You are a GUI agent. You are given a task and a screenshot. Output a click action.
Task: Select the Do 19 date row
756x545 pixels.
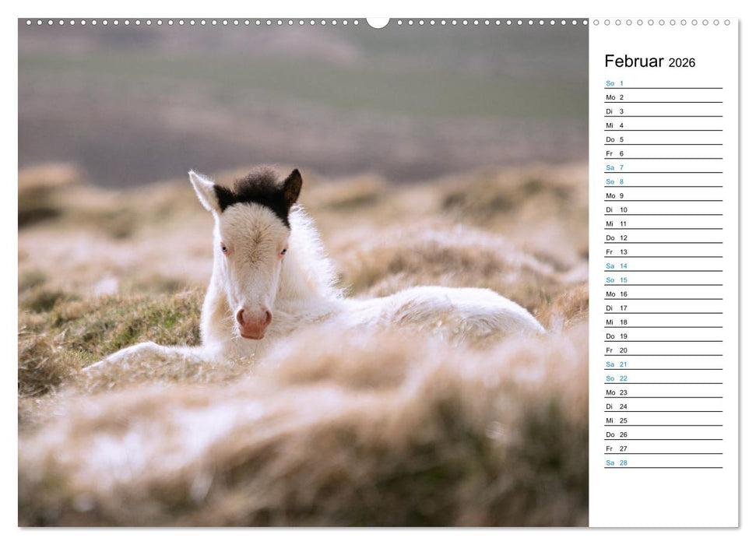tap(615, 337)
